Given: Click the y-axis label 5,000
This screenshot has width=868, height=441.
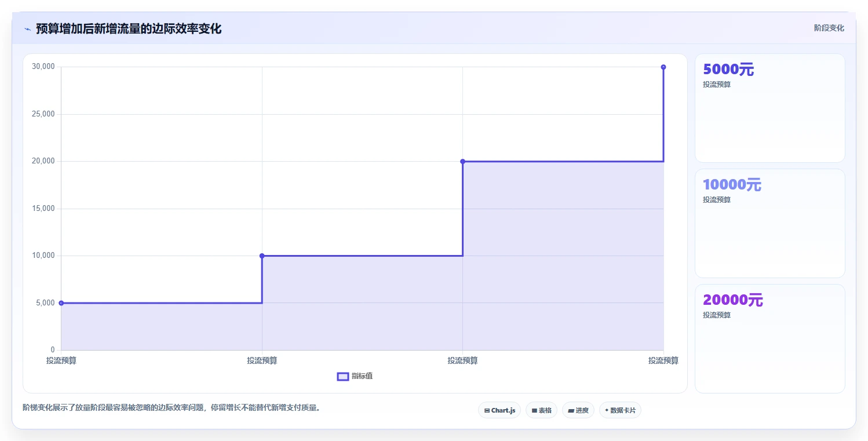Looking at the screenshot, I should click(x=45, y=303).
